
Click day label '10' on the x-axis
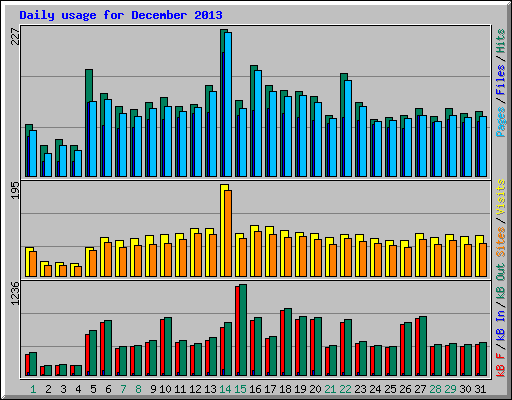click(165, 389)
